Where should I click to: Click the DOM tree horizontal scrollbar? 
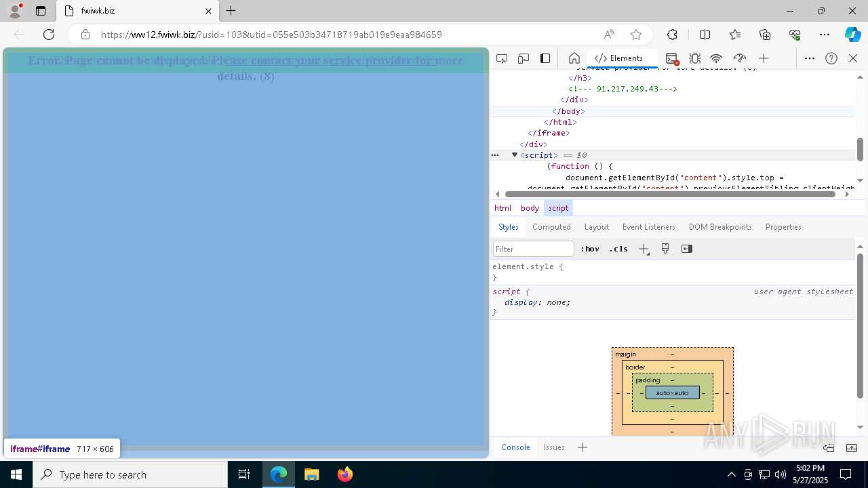[x=670, y=194]
